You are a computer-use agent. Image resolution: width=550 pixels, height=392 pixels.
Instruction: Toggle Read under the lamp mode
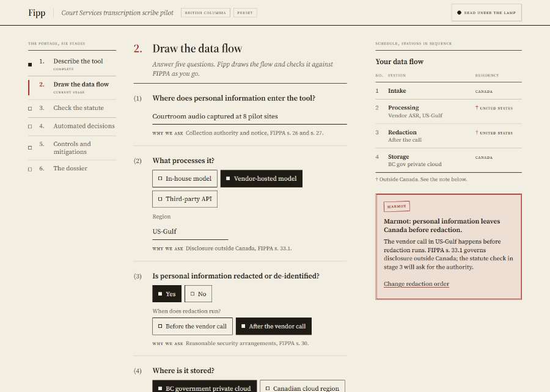point(486,13)
